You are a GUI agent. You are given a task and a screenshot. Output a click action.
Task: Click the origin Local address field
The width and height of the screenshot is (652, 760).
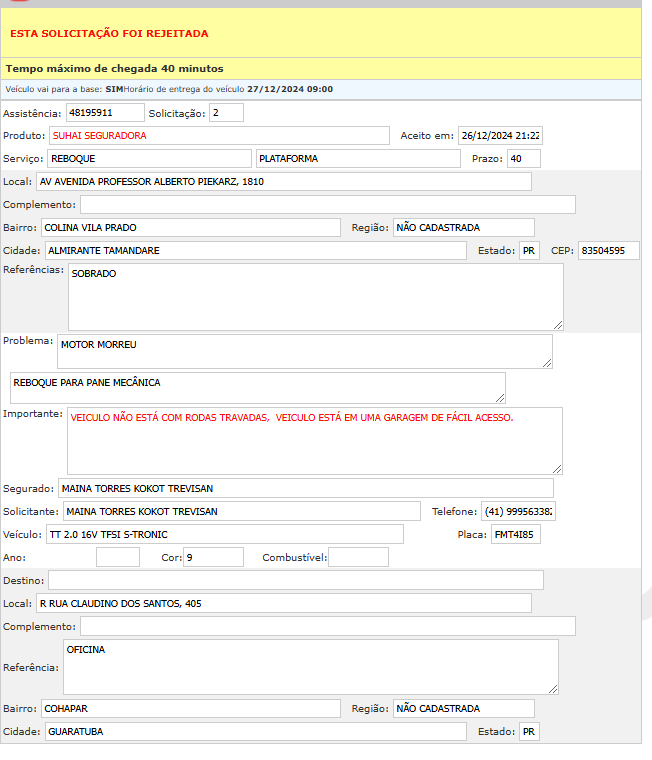tap(283, 182)
